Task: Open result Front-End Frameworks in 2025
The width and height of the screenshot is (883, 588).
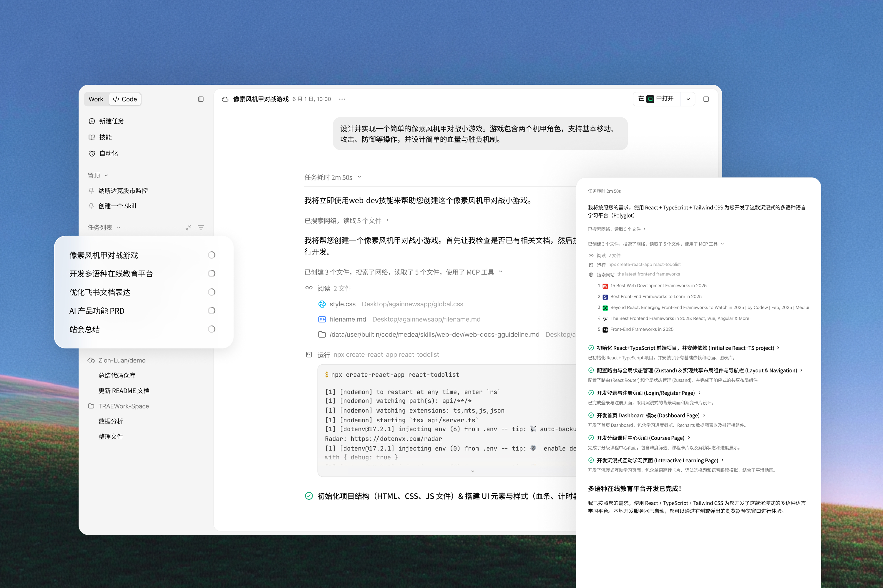Action: click(x=642, y=330)
